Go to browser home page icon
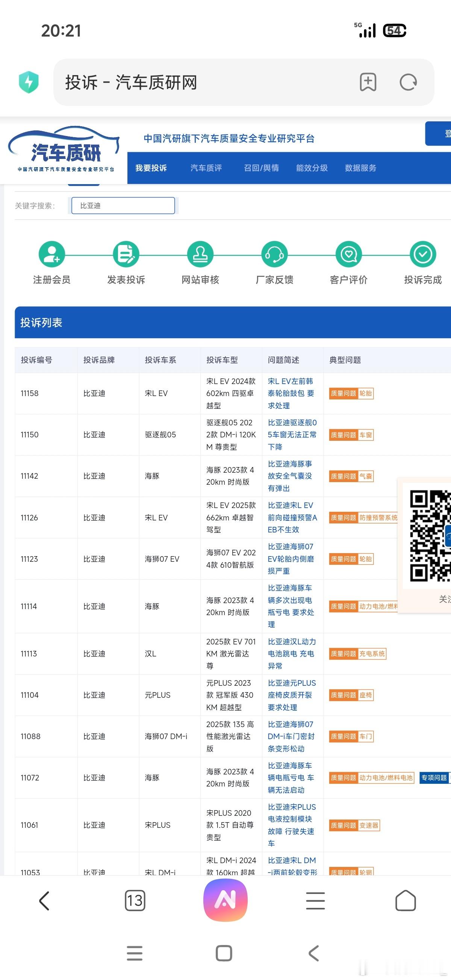The width and height of the screenshot is (451, 980). (406, 900)
